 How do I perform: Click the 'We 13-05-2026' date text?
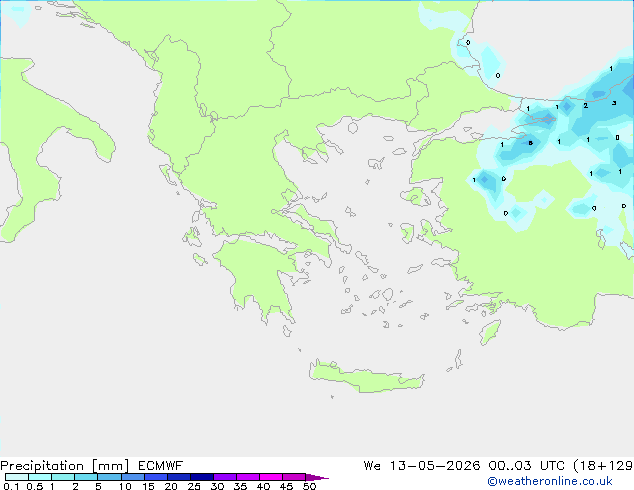pos(422,466)
